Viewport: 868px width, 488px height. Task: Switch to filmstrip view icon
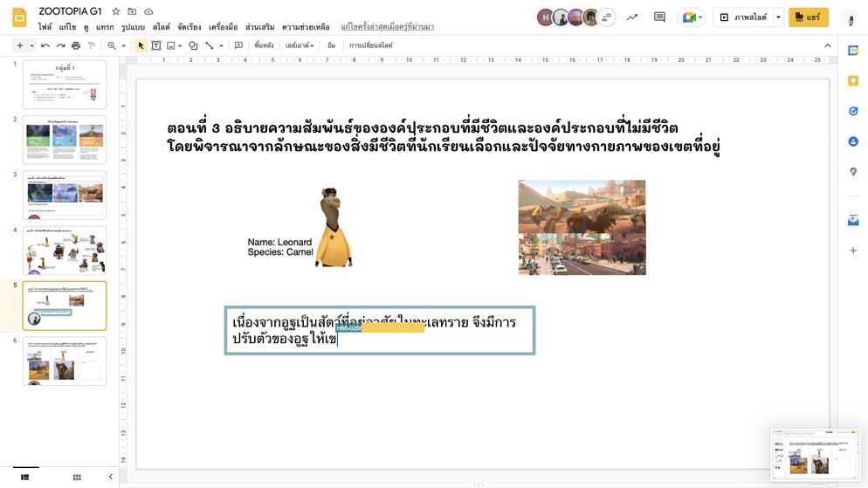pyautogui.click(x=25, y=477)
